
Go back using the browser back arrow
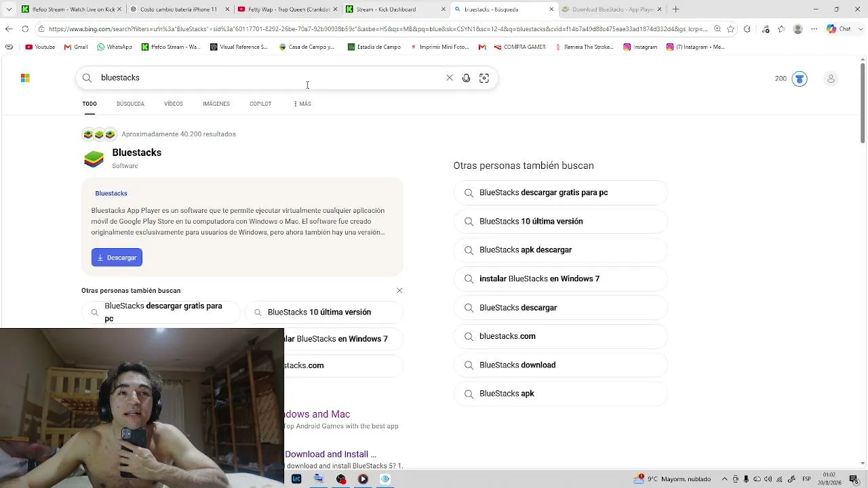[x=9, y=29]
